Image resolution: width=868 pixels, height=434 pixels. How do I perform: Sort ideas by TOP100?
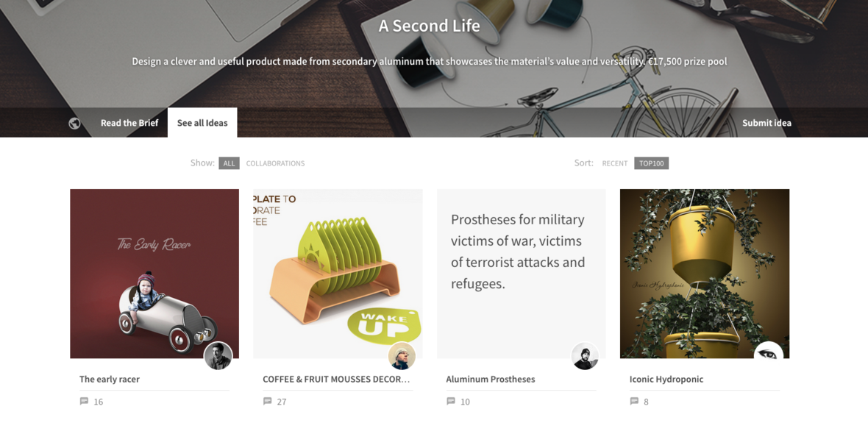tap(652, 163)
